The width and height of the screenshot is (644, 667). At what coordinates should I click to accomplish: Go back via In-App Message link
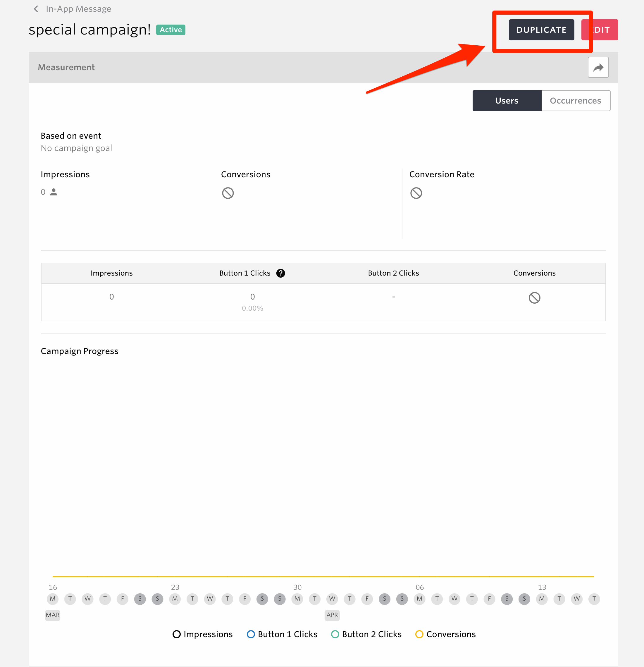coord(79,9)
